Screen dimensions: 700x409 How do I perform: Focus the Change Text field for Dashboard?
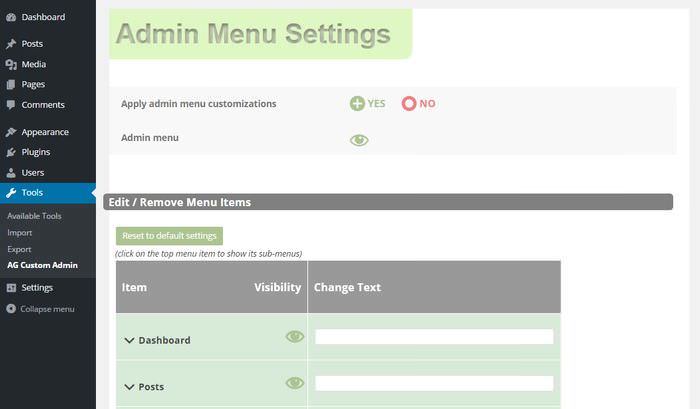pyautogui.click(x=434, y=337)
